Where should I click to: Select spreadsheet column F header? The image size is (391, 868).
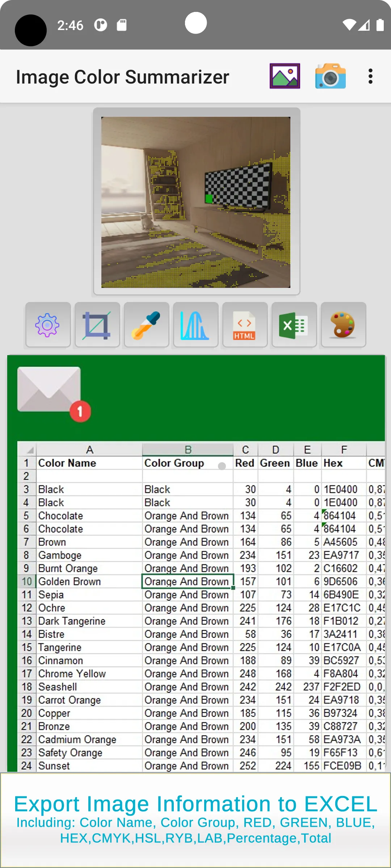(x=344, y=450)
